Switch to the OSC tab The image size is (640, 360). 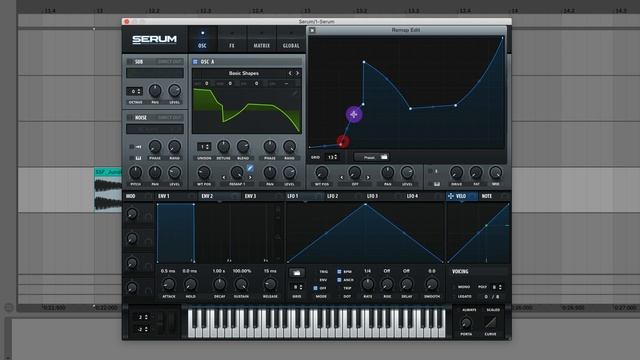pyautogui.click(x=202, y=40)
